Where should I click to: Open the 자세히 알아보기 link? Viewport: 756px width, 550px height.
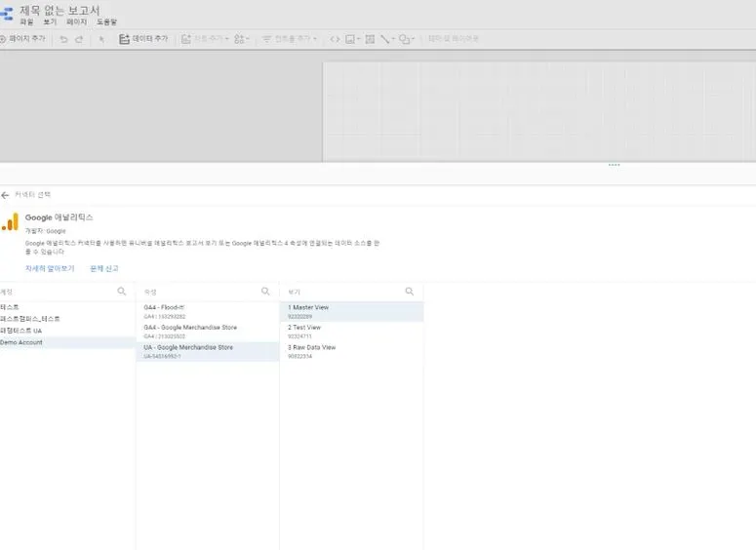[50, 268]
